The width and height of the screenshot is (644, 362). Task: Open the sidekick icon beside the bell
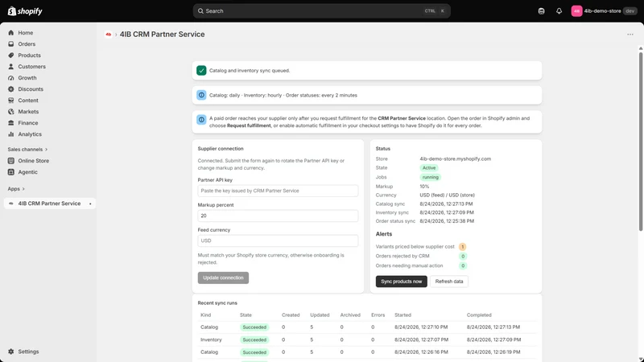pyautogui.click(x=541, y=11)
